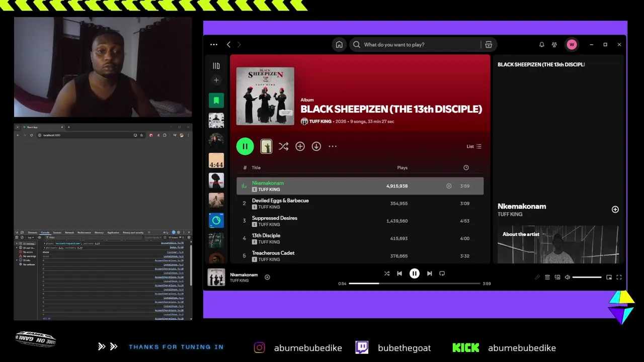Show lyrics microphone icon
This screenshot has height=362, width=644.
537,277
